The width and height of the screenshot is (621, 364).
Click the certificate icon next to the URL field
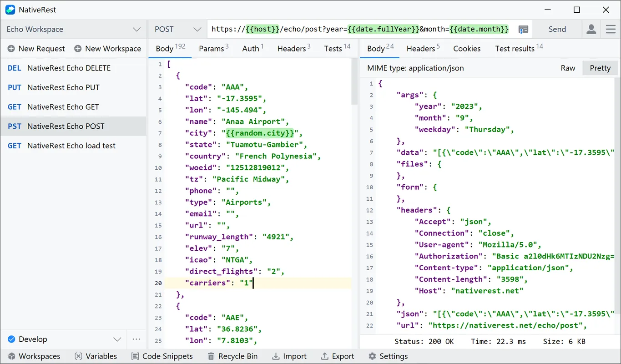point(523,29)
